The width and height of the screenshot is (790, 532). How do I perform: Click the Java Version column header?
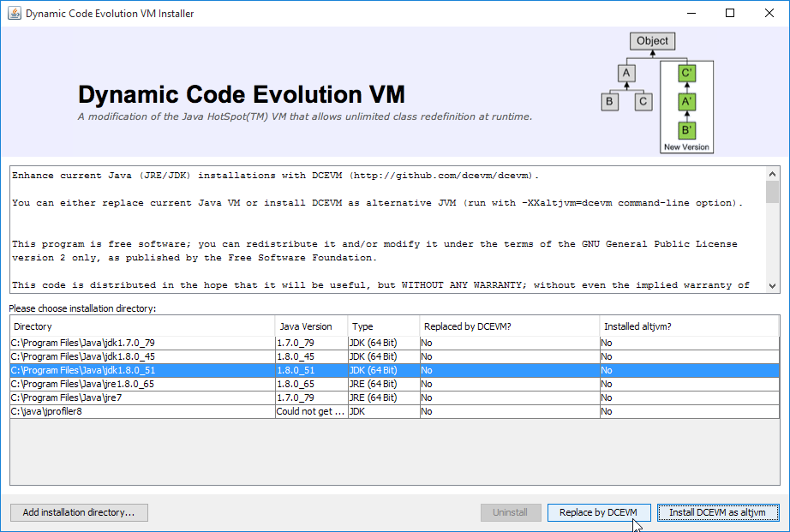[x=310, y=326]
